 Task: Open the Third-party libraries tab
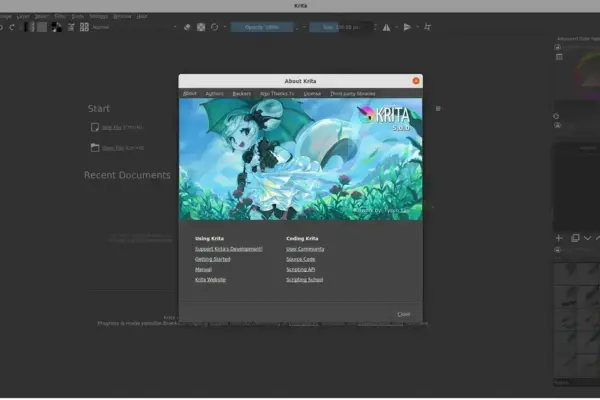pyautogui.click(x=352, y=94)
